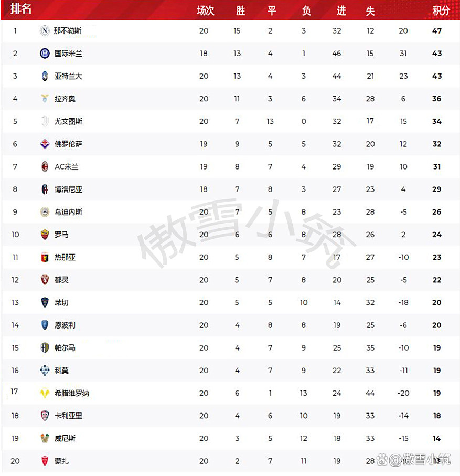Open the 拉齐奥 team name link
Image resolution: width=460 pixels, height=476 pixels.
click(x=65, y=99)
